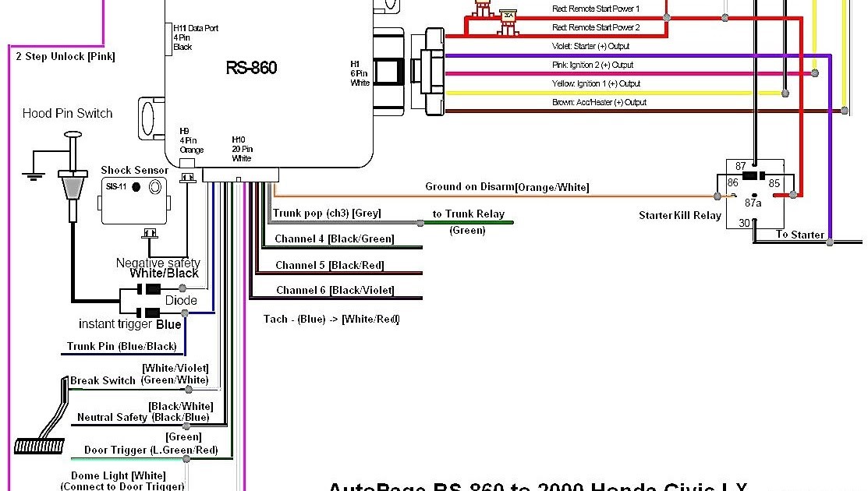Click the '(Green)' trunk relay wire label

pos(467,230)
